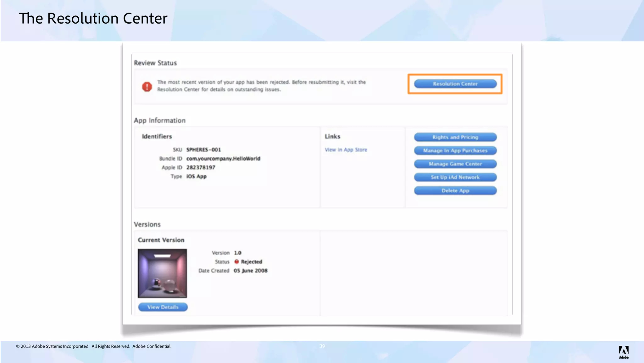Screen dimensions: 644x363
Task: Follow the View in App Store link
Action: [x=346, y=150]
